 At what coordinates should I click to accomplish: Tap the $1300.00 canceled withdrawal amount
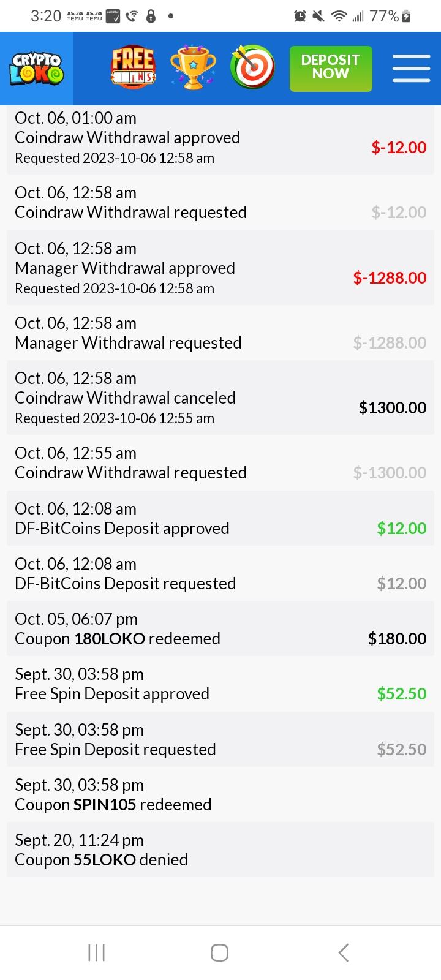point(392,408)
